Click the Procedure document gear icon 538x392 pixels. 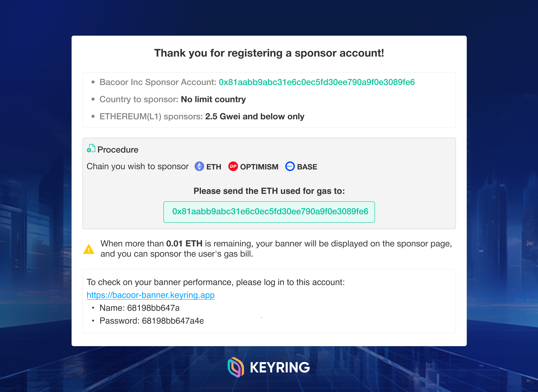(x=91, y=149)
